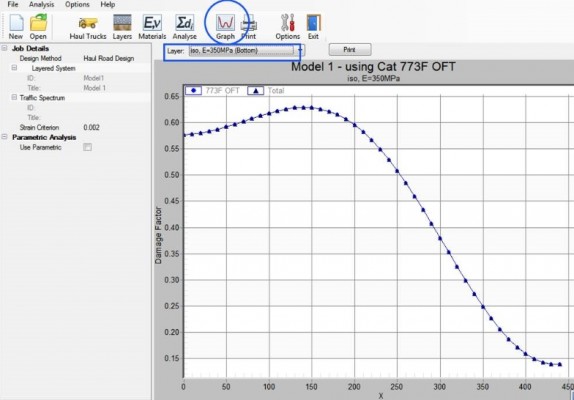574x400 pixels.
Task: Click the Total legend marker
Action: [x=256, y=90]
